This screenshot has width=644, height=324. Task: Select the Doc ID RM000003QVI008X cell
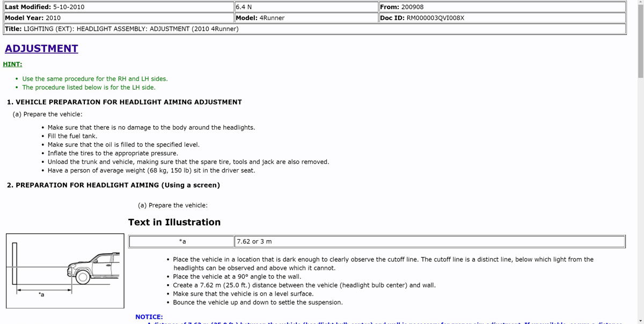(x=502, y=18)
